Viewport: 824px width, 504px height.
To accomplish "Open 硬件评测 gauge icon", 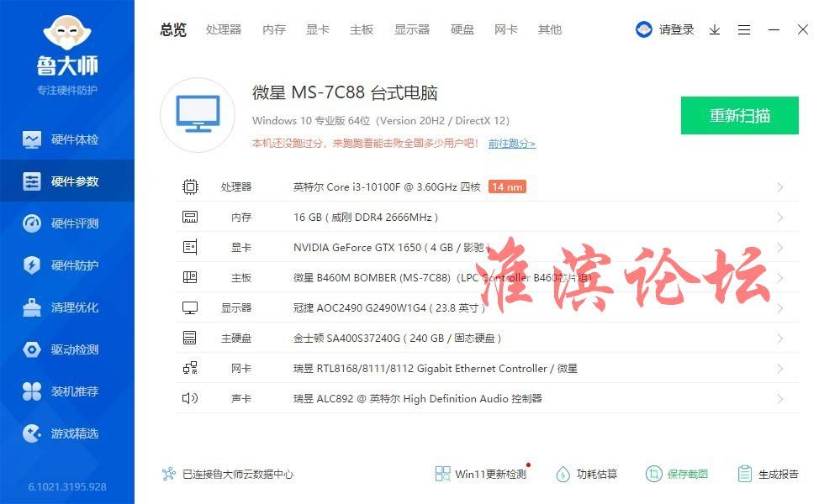I will point(32,223).
